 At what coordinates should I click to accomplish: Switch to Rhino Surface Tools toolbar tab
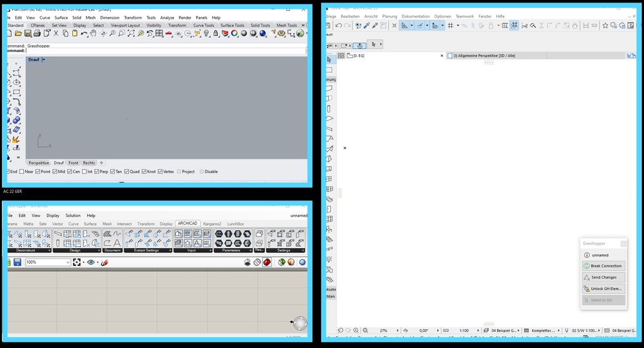coord(232,25)
